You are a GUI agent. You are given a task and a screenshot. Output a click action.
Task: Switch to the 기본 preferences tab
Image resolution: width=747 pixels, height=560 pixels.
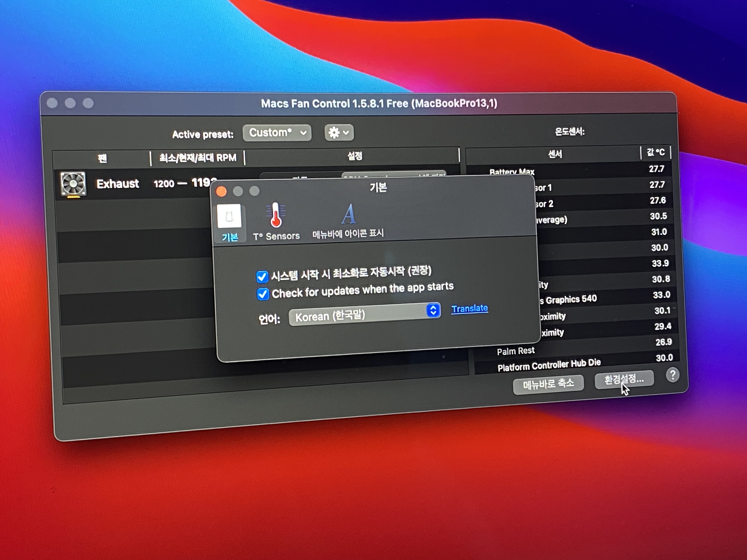pos(229,222)
